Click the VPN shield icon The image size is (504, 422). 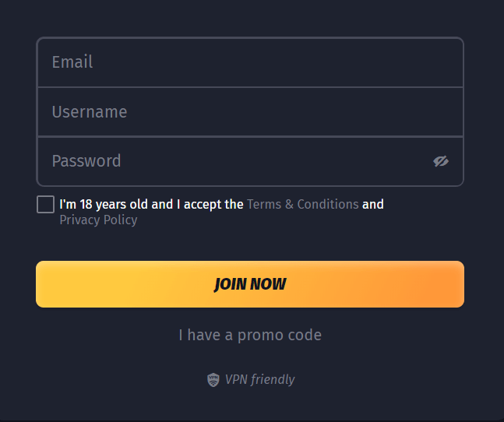(213, 380)
